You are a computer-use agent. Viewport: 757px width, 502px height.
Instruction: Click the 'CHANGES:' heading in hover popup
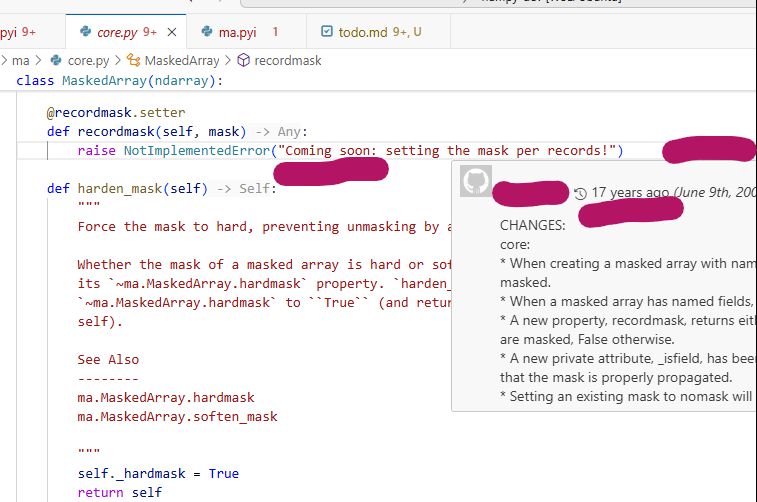click(x=533, y=225)
